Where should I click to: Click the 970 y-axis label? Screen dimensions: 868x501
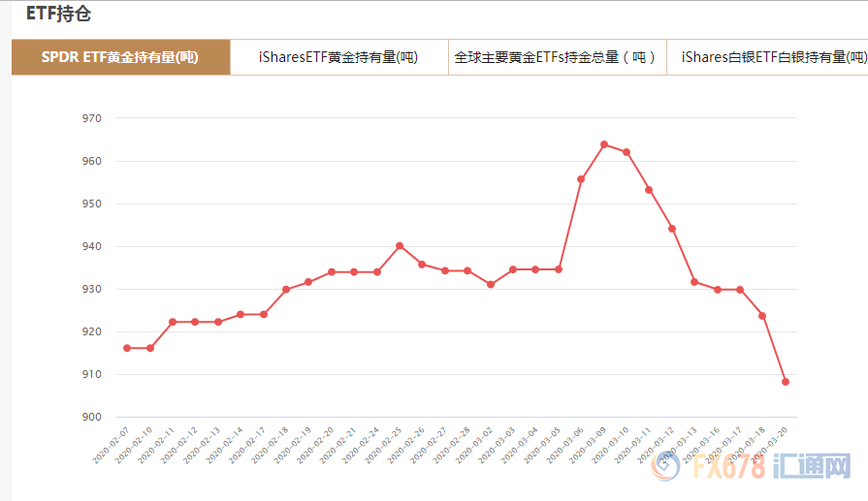[x=92, y=118]
